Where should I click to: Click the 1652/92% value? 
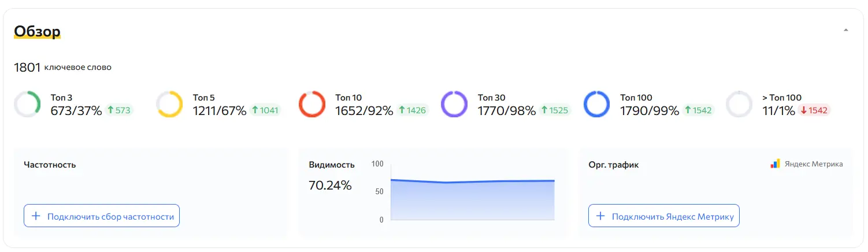[x=364, y=110]
